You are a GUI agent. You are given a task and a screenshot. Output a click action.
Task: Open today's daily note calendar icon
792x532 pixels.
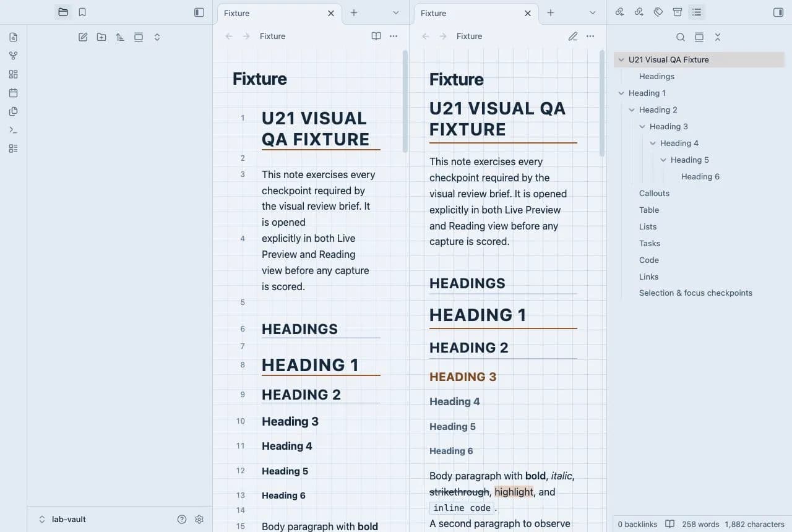point(14,93)
